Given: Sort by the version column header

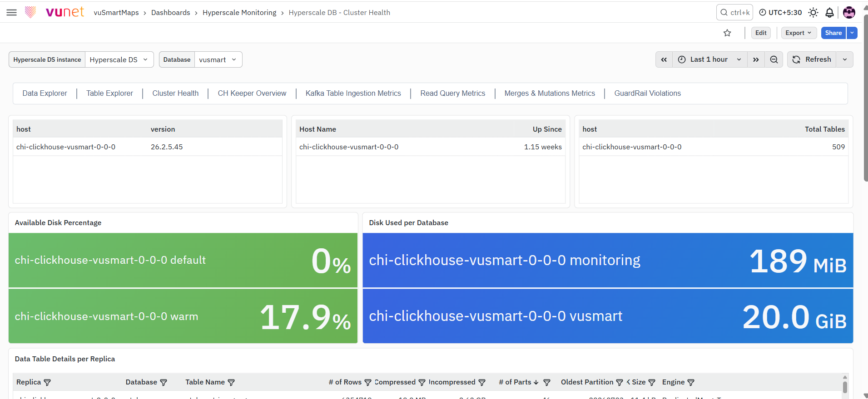Looking at the screenshot, I should 163,129.
